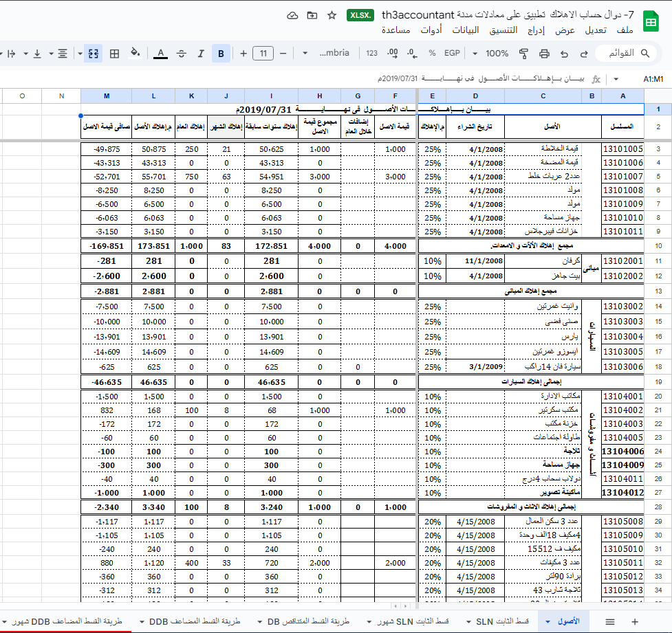Open the ملف (File) menu
The width and height of the screenshot is (672, 633).
click(625, 30)
